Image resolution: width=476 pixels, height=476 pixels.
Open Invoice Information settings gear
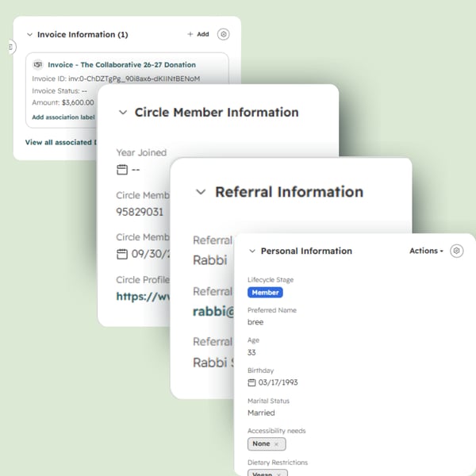pyautogui.click(x=223, y=34)
